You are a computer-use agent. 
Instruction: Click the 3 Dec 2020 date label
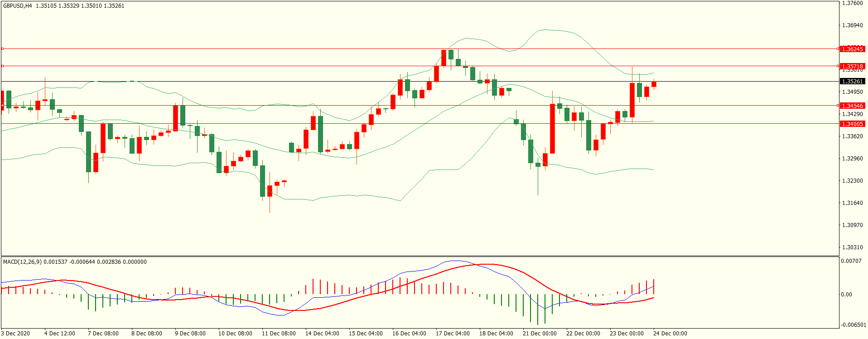tap(15, 334)
